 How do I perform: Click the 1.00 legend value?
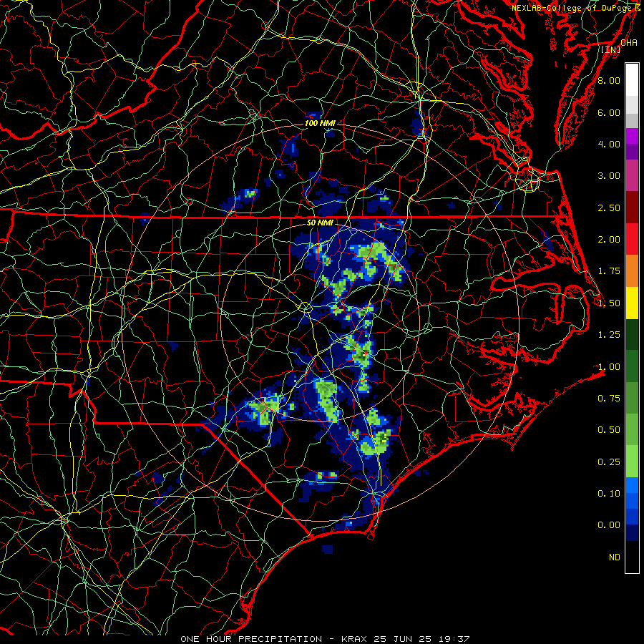point(609,367)
